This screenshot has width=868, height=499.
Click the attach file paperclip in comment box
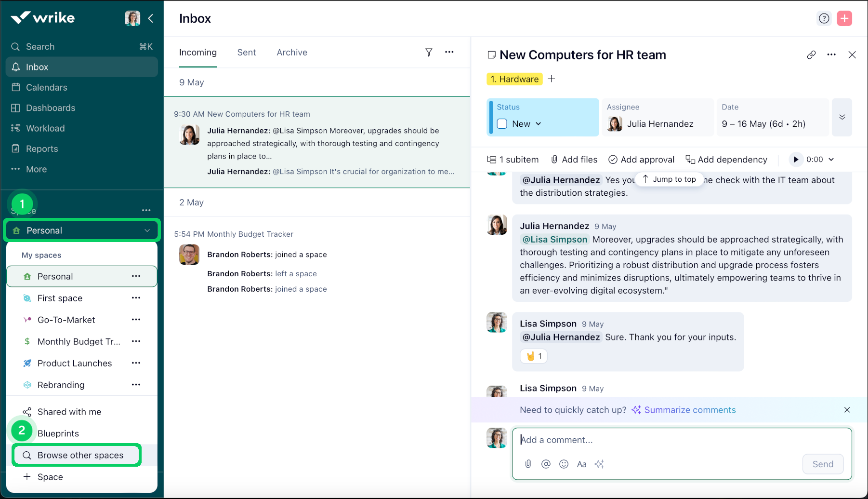pyautogui.click(x=528, y=464)
